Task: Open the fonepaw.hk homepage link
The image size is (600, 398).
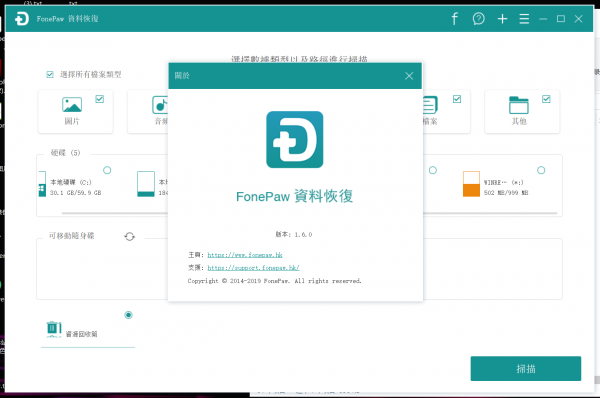Action: (x=245, y=254)
